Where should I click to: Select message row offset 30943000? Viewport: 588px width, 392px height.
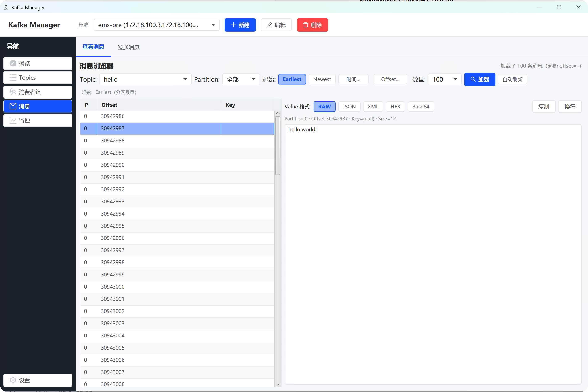(177, 287)
